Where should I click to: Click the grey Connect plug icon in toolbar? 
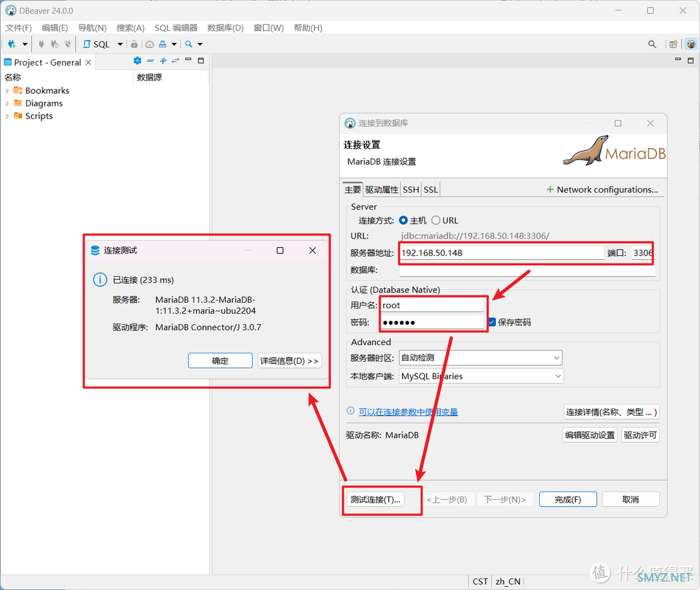pos(41,44)
